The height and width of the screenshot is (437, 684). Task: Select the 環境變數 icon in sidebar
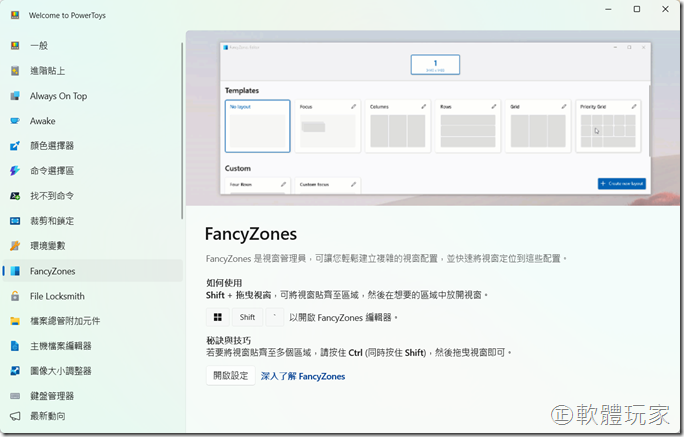coord(15,246)
